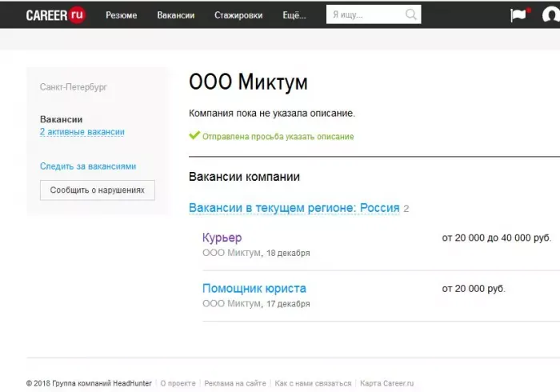The height and width of the screenshot is (392, 560).
Task: Open the Вакансии menu item in header
Action: click(x=176, y=15)
